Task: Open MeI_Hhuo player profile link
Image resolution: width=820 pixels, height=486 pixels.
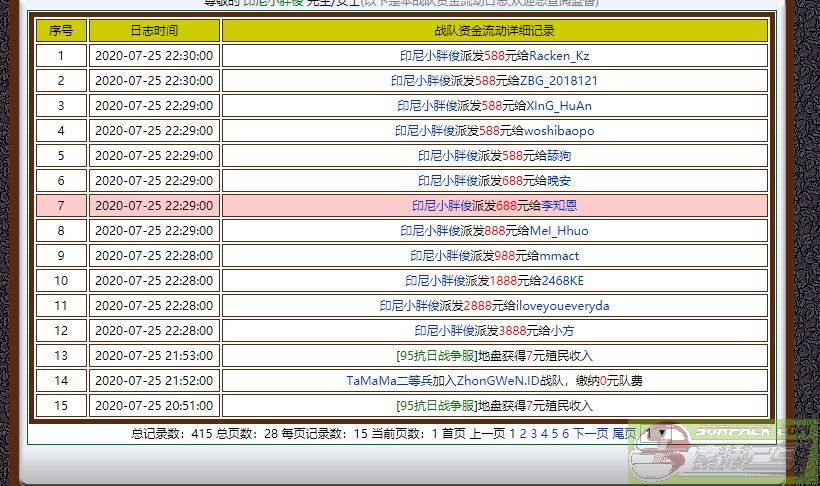Action: pos(559,231)
